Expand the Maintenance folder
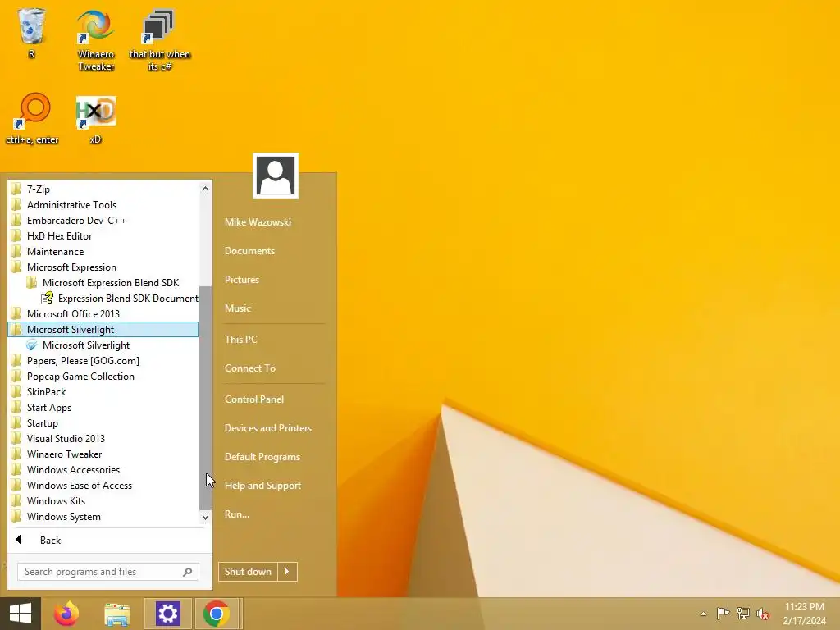Image resolution: width=840 pixels, height=630 pixels. [103, 251]
